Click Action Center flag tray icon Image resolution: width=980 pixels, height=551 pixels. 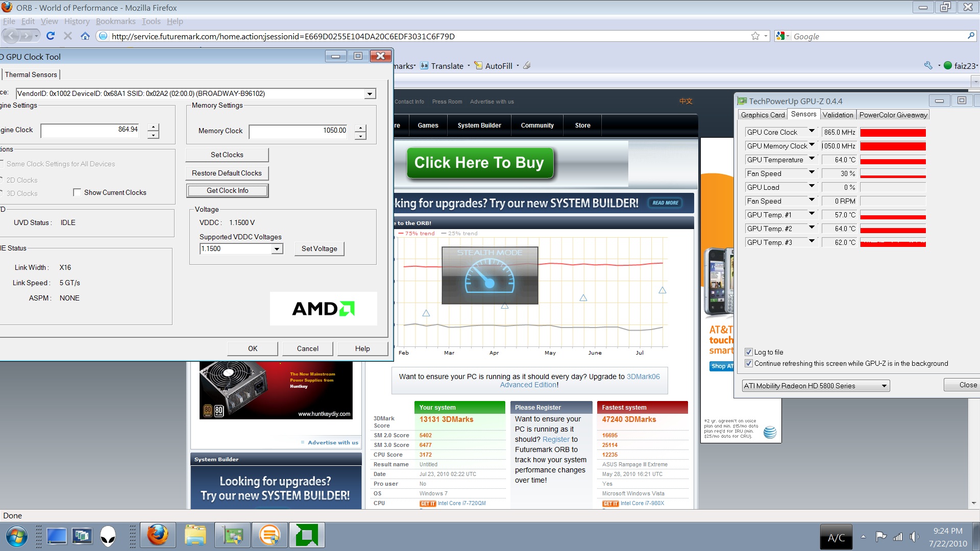(x=881, y=537)
